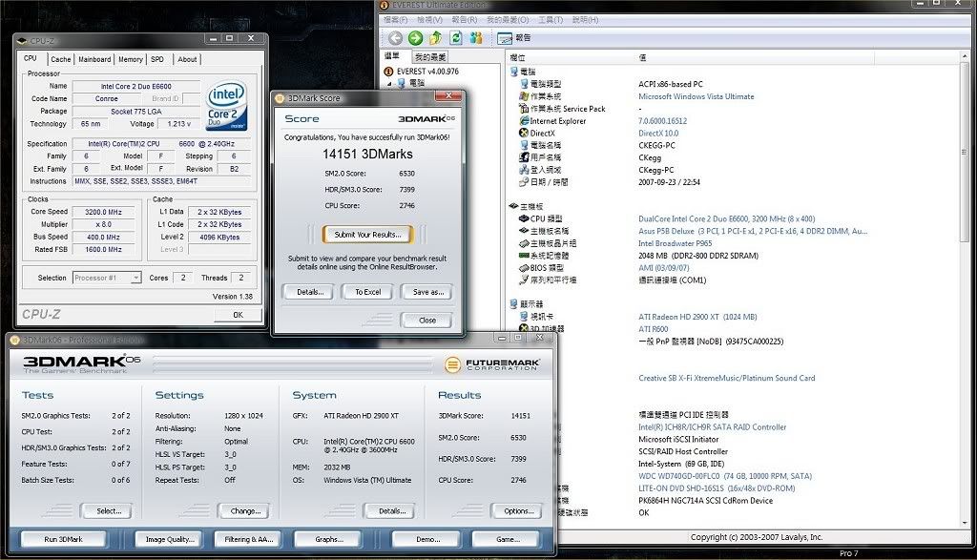
Task: Switch to the Mainboard tab in CPU-Z
Action: [94, 59]
